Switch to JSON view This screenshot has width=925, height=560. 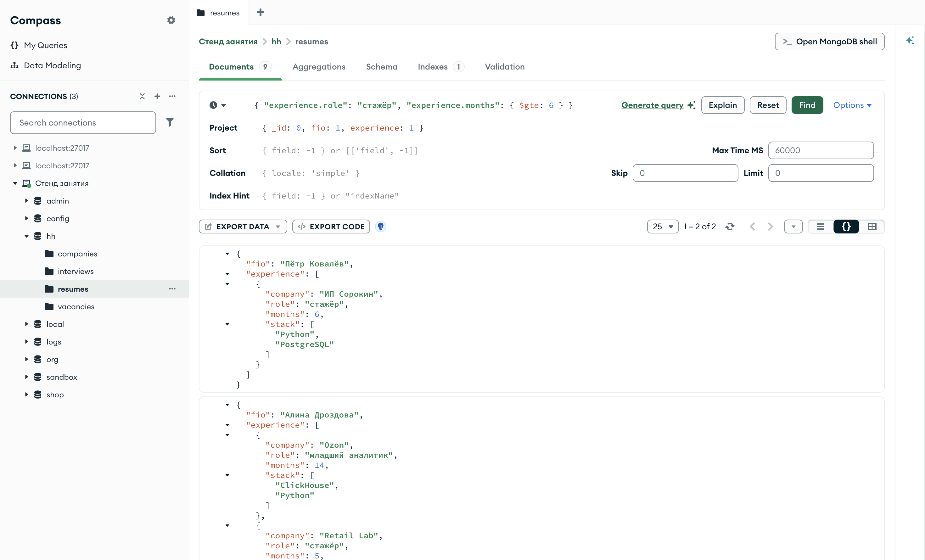[846, 226]
